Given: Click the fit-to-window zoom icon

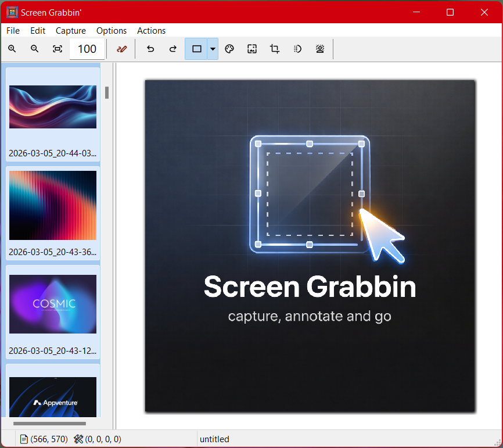Looking at the screenshot, I should pos(58,49).
